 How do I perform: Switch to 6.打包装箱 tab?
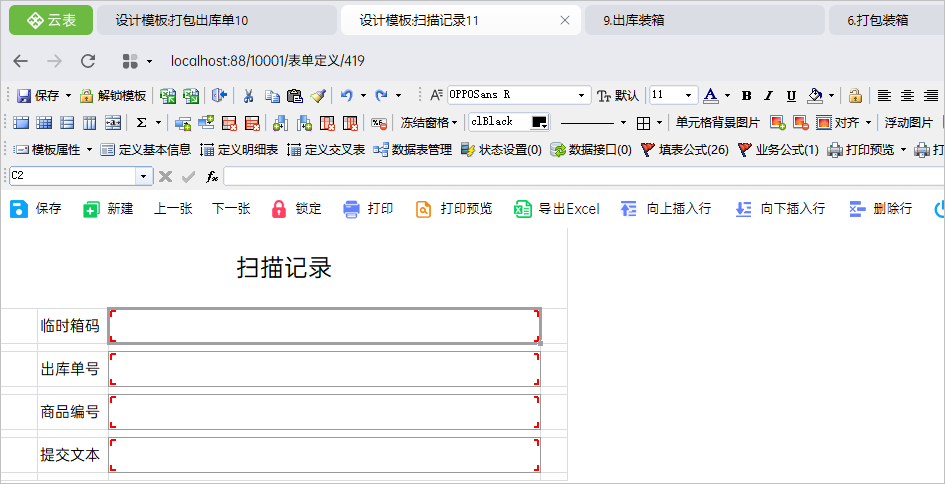pyautogui.click(x=887, y=20)
